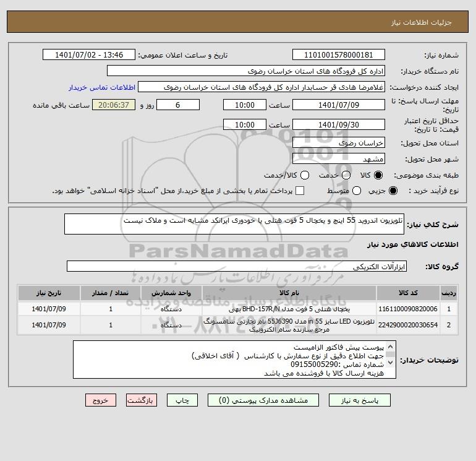Viewport: 476px width, 461px height.
Task: Select the کالا/خدمت radio button
Action: pyautogui.click(x=305, y=175)
